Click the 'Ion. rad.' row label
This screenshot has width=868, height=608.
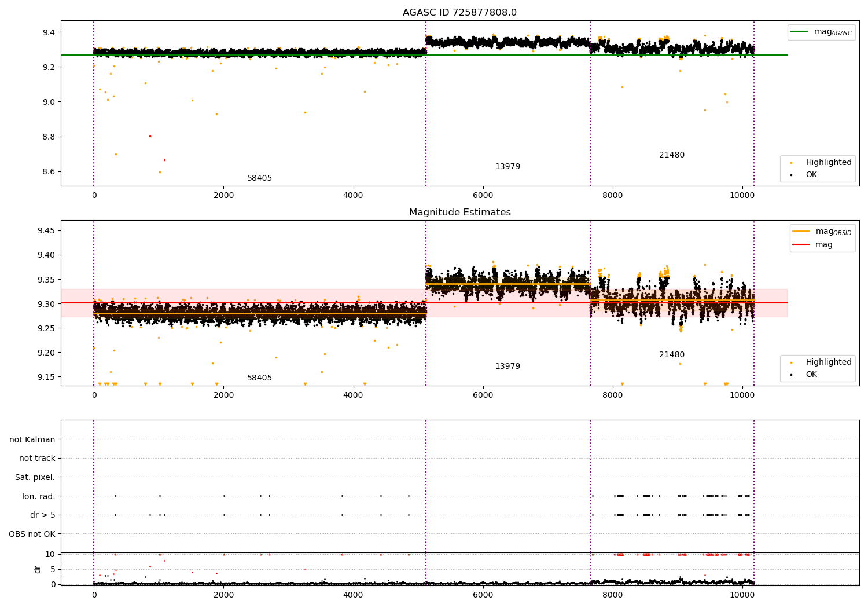tap(39, 497)
